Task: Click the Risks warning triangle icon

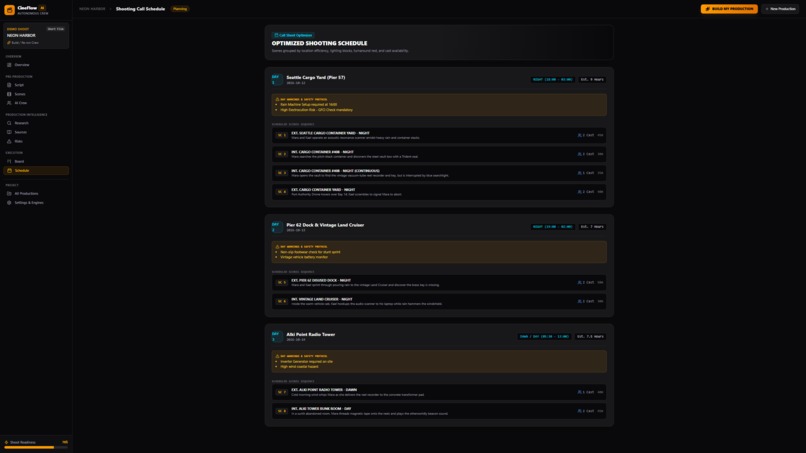Action: [x=9, y=141]
